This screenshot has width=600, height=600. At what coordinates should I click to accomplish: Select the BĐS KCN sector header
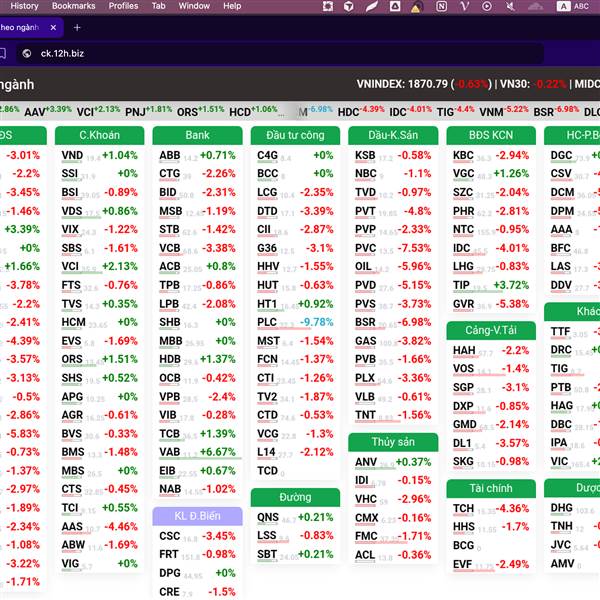point(491,135)
